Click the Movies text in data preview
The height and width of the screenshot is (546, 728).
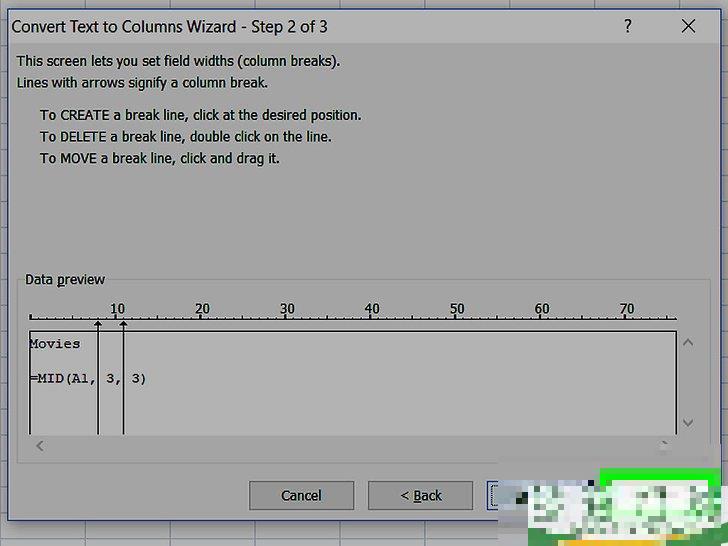point(55,344)
